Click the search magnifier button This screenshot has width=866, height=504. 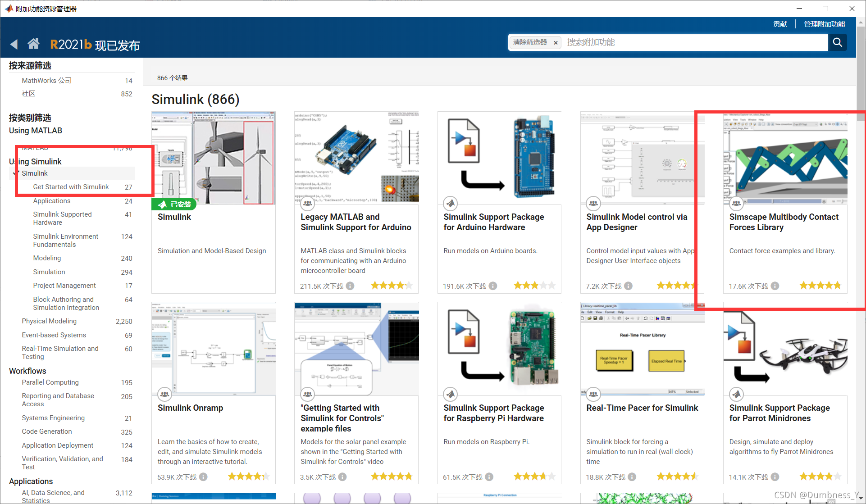click(x=838, y=42)
